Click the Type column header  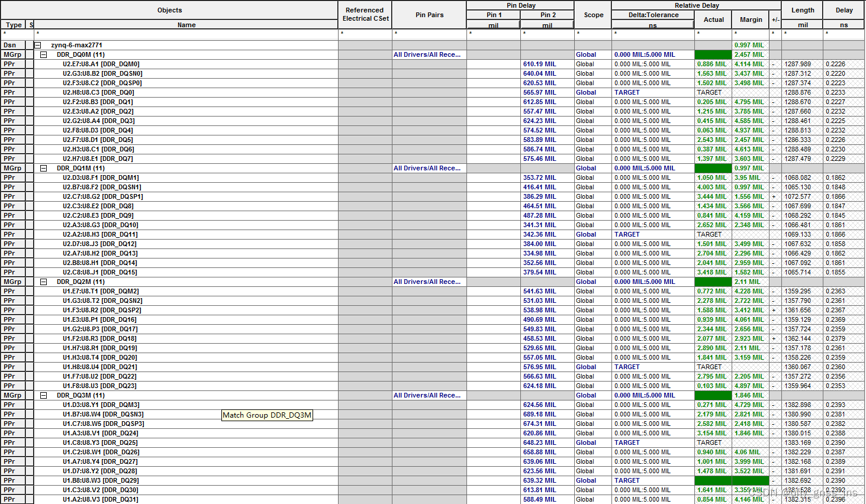tap(14, 25)
